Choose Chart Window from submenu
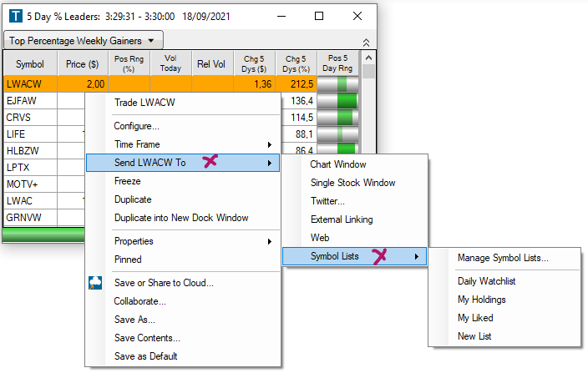 [x=338, y=164]
